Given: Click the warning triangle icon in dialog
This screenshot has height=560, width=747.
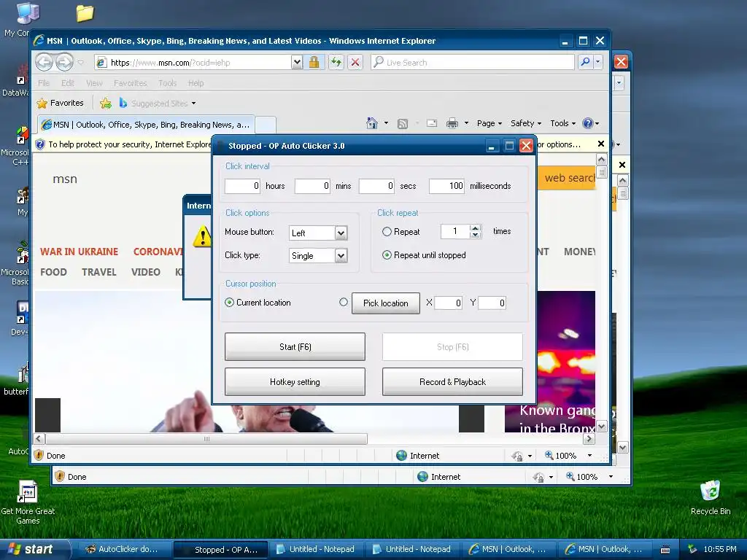Looking at the screenshot, I should pos(202,236).
